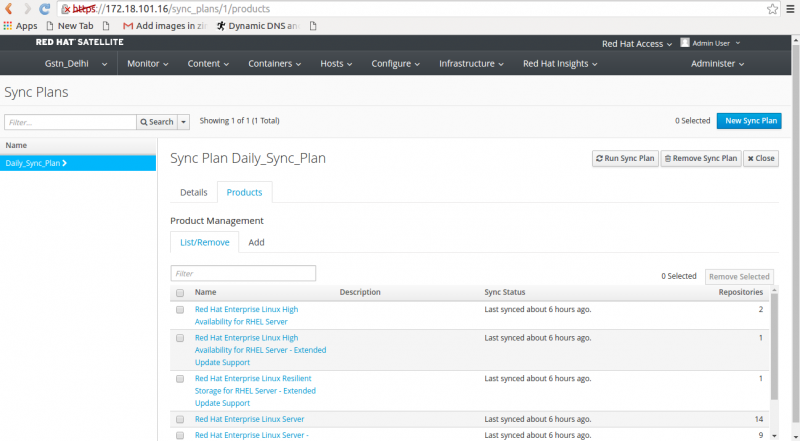Select Daily_Sync_Plan in the list

tap(78, 163)
